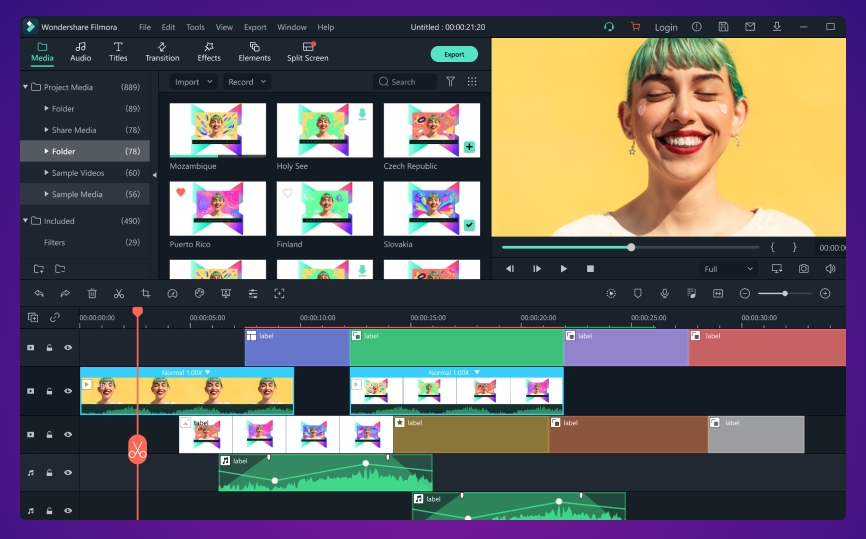Click the Export button

(454, 54)
